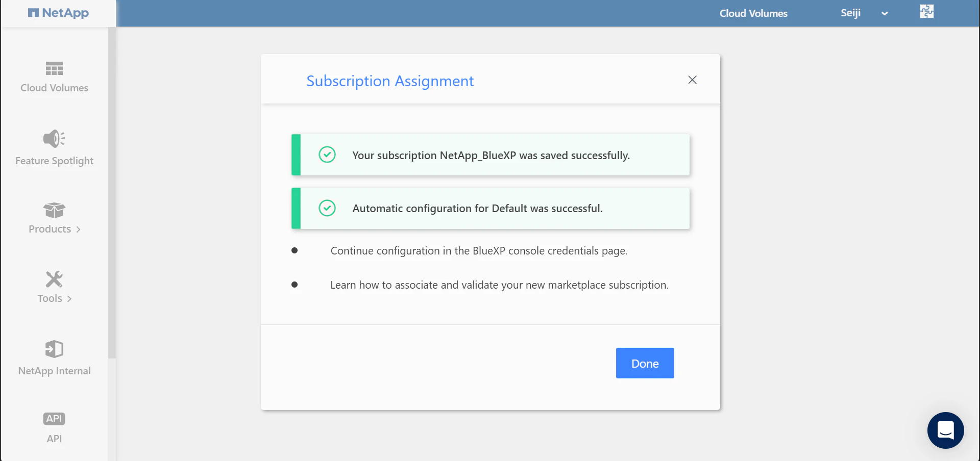Click the Done button

[645, 363]
